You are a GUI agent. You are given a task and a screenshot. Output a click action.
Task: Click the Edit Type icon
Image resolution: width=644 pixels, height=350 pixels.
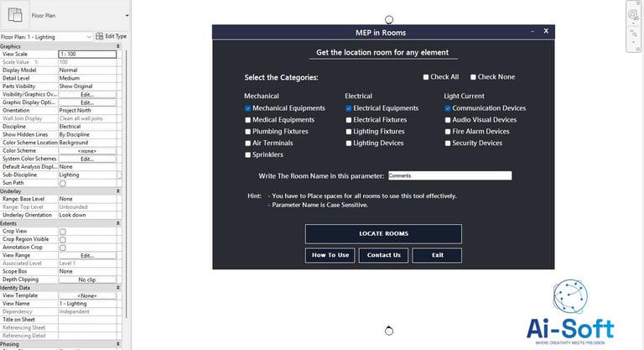100,36
